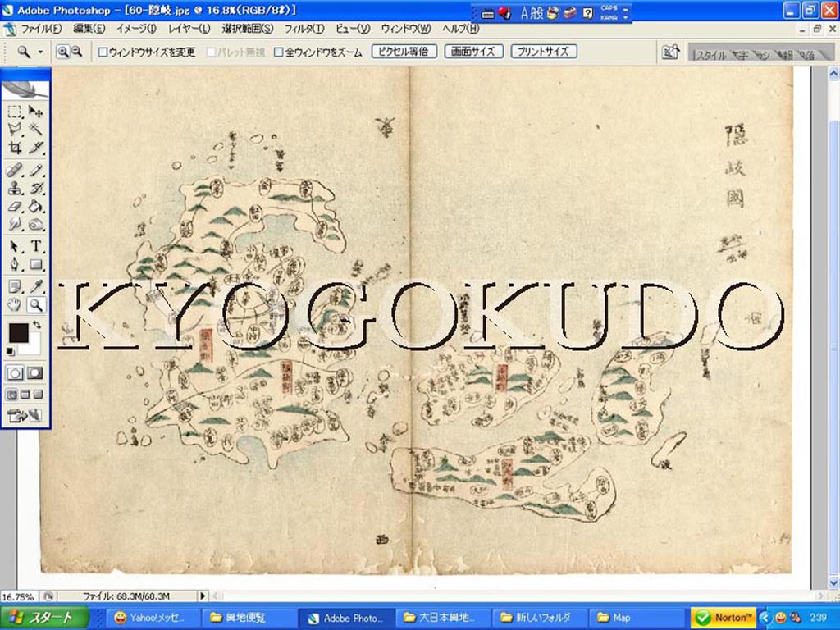Select the Path Selection arrow tool
The height and width of the screenshot is (630, 840).
point(15,247)
